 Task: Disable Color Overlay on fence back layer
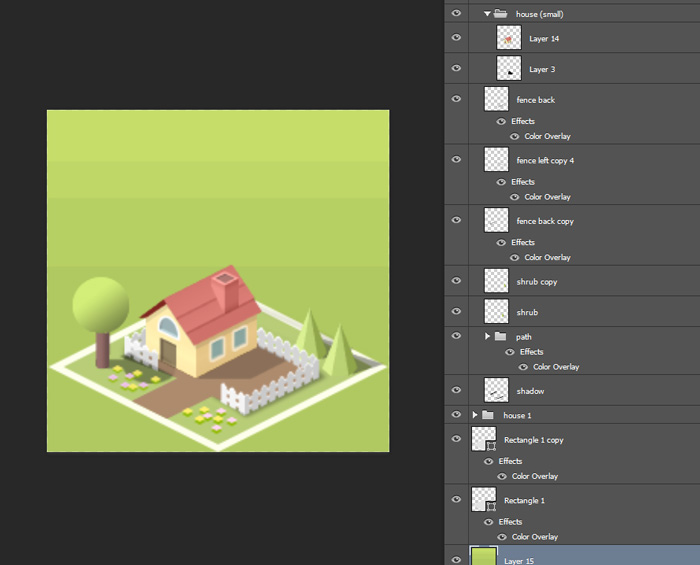point(514,137)
